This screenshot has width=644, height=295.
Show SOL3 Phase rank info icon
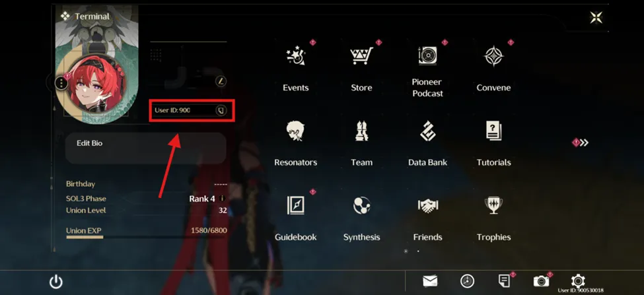click(x=222, y=199)
